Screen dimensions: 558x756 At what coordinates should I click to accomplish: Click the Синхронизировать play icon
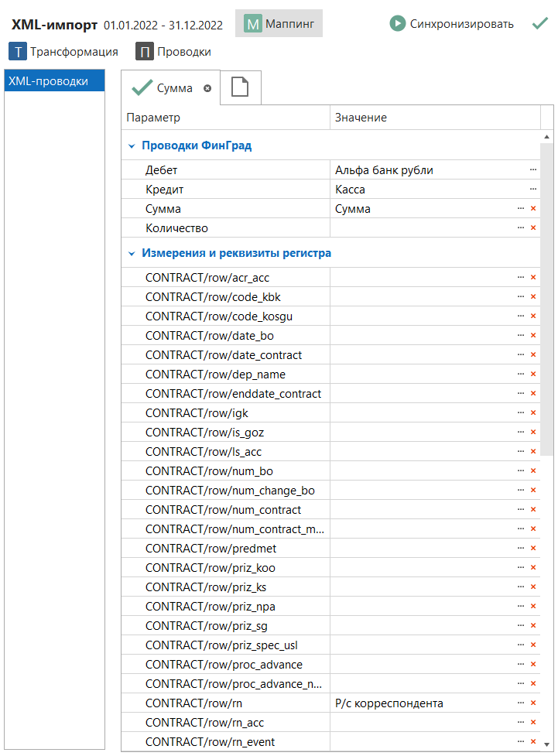tap(397, 24)
